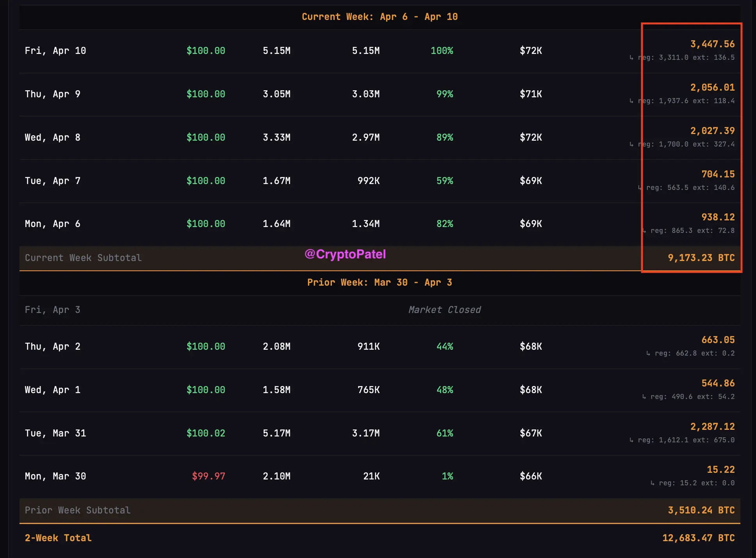Select the Fri, Apr 10 row label
The image size is (756, 558).
[x=55, y=51]
